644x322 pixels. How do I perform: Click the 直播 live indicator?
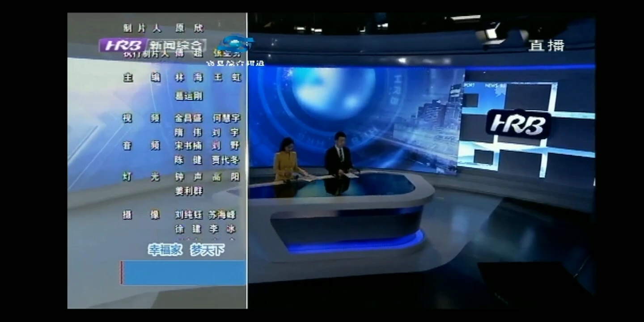click(547, 45)
